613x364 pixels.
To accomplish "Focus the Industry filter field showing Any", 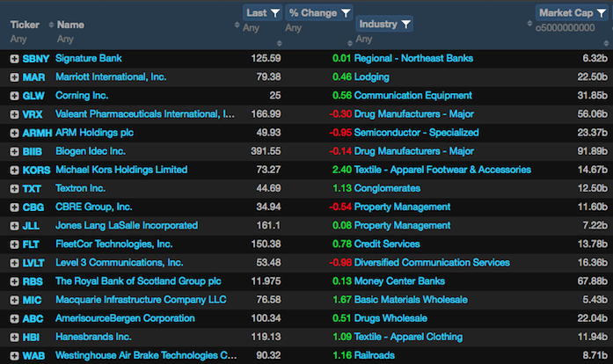I will pyautogui.click(x=363, y=39).
